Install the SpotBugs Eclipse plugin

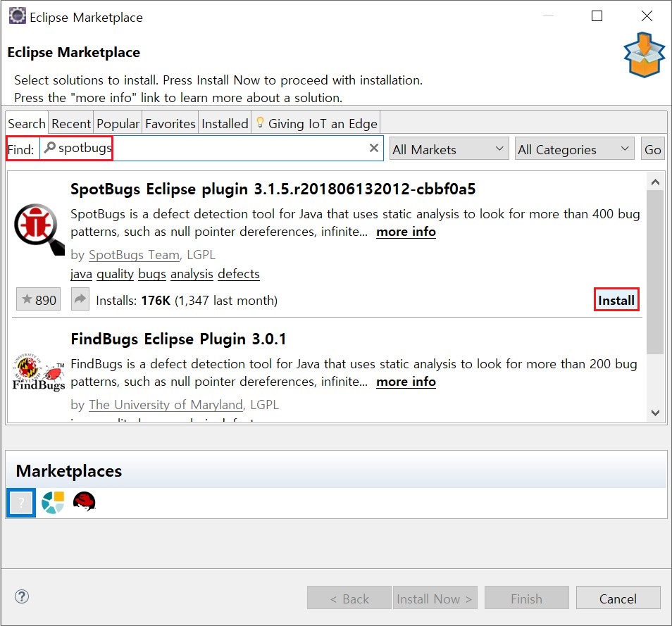[x=616, y=301]
